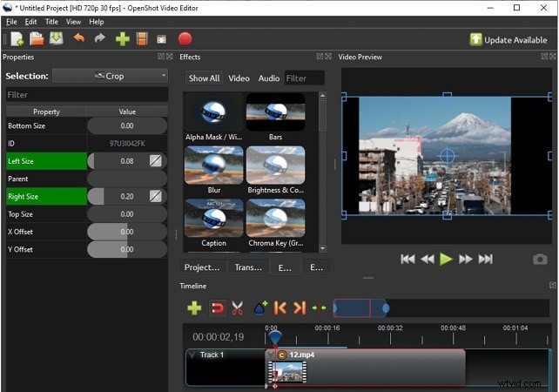559x392 pixels.
Task: Toggle the razor scissors tool
Action: click(237, 308)
